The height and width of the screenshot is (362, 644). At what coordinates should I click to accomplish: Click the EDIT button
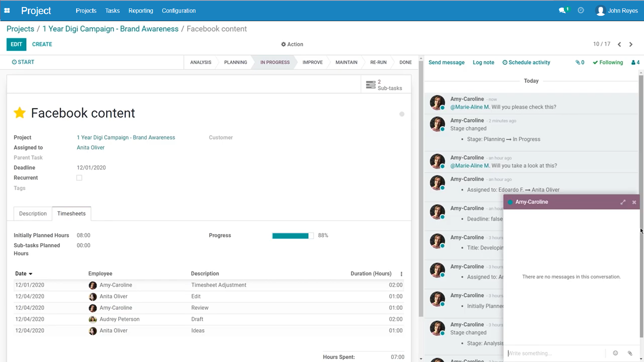pyautogui.click(x=16, y=44)
